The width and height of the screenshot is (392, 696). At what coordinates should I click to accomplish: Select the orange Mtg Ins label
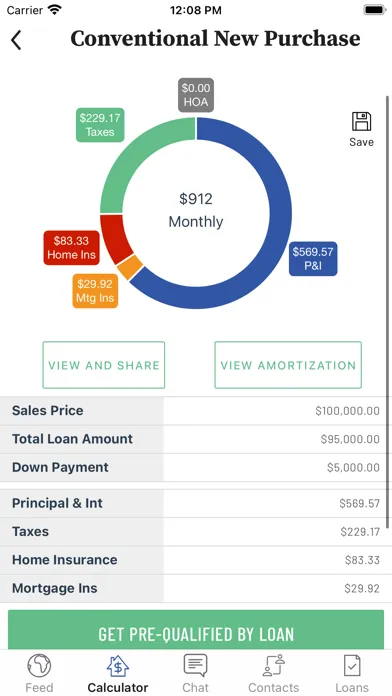[95, 291]
